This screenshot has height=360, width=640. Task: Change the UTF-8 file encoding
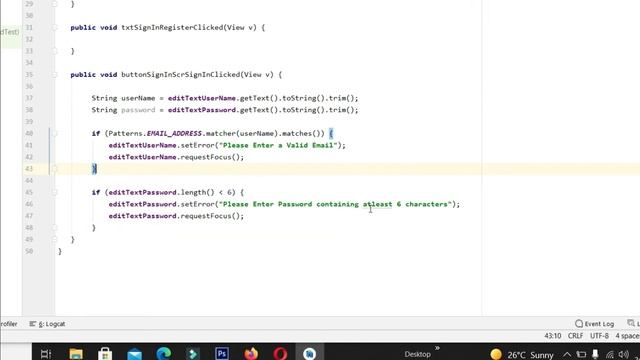click(x=599, y=336)
